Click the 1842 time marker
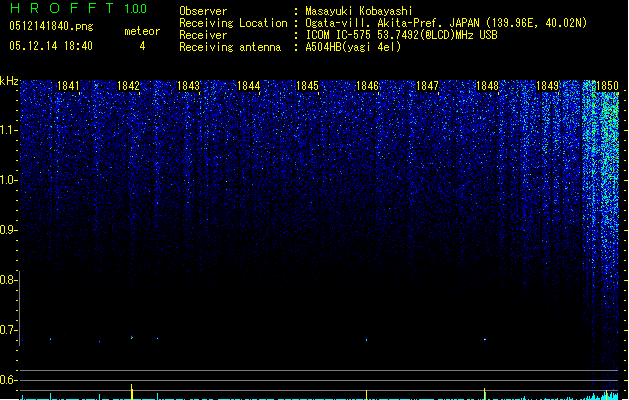The width and height of the screenshot is (629, 400). pyautogui.click(x=128, y=86)
